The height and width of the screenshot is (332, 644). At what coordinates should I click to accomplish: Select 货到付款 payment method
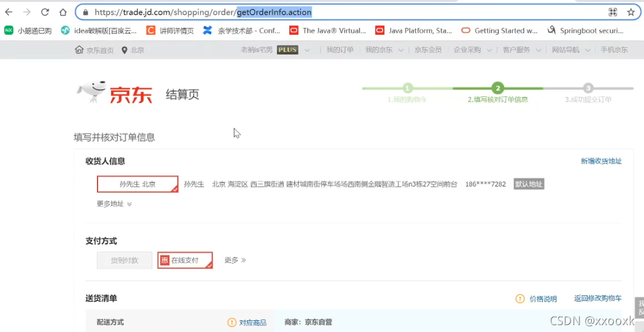124,261
